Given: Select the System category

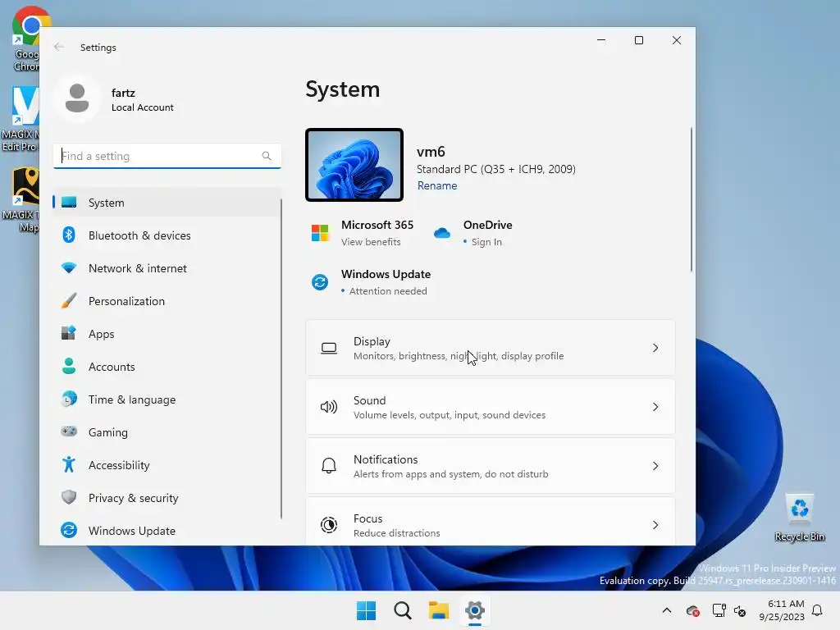Looking at the screenshot, I should (167, 202).
